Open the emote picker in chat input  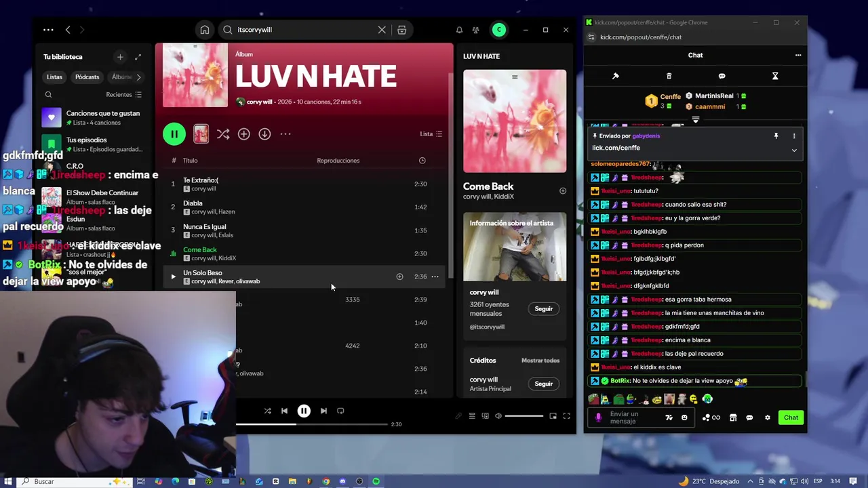pos(684,418)
